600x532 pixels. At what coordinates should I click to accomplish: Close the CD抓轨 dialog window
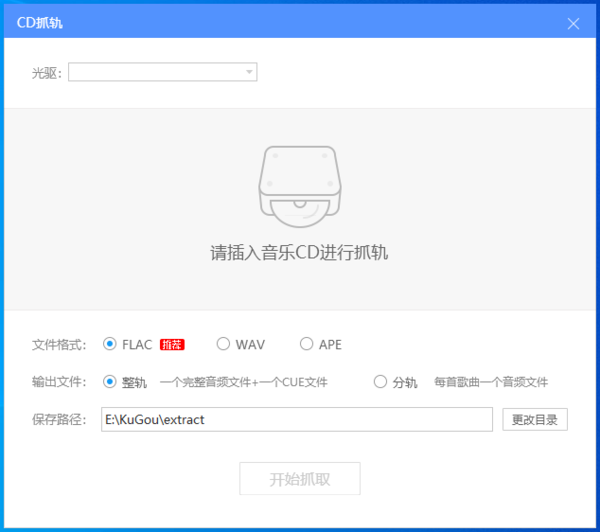point(574,23)
